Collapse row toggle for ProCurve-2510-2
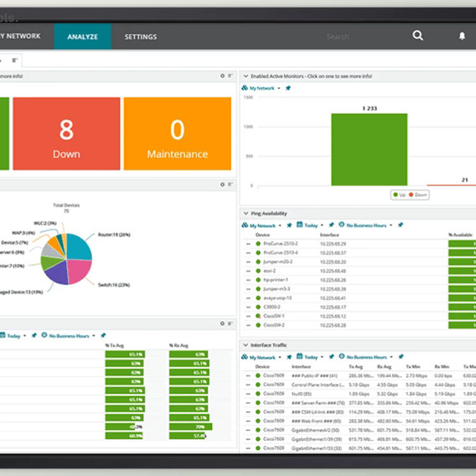The image size is (476, 476). [248, 244]
